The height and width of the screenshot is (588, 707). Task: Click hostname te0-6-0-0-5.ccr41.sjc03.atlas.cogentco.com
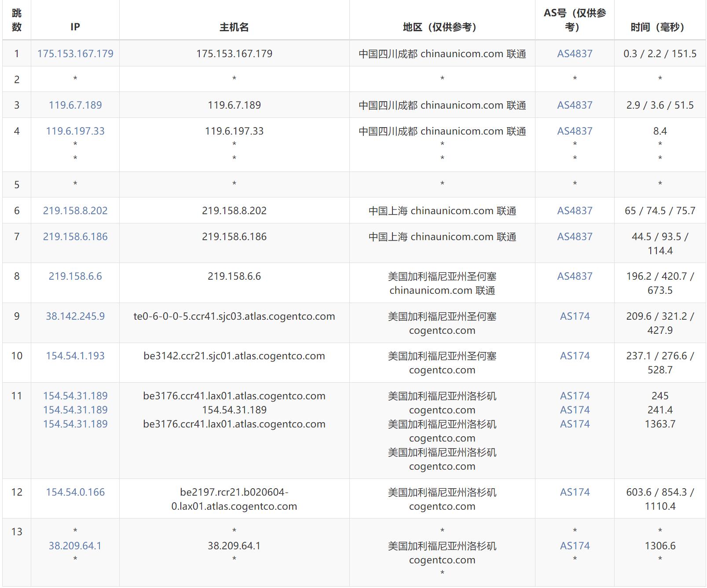[x=234, y=316]
